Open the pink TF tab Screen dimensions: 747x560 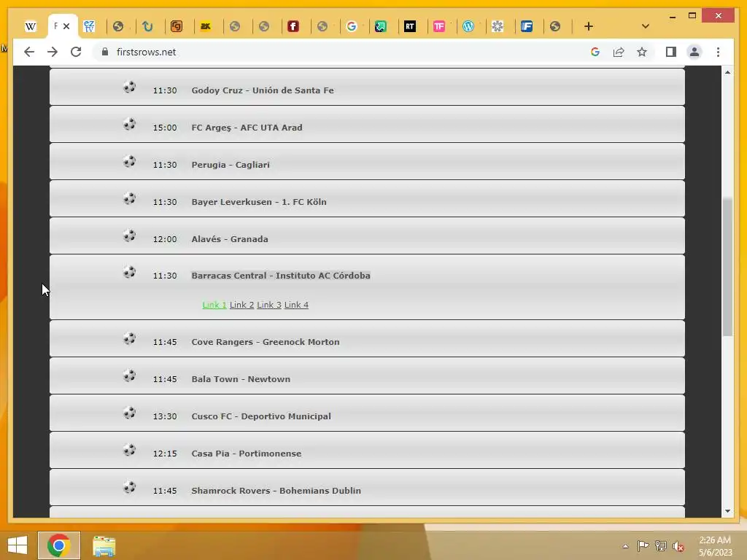click(438, 27)
